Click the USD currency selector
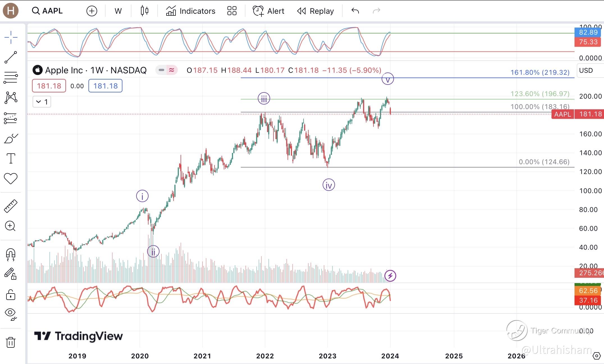 [x=586, y=70]
